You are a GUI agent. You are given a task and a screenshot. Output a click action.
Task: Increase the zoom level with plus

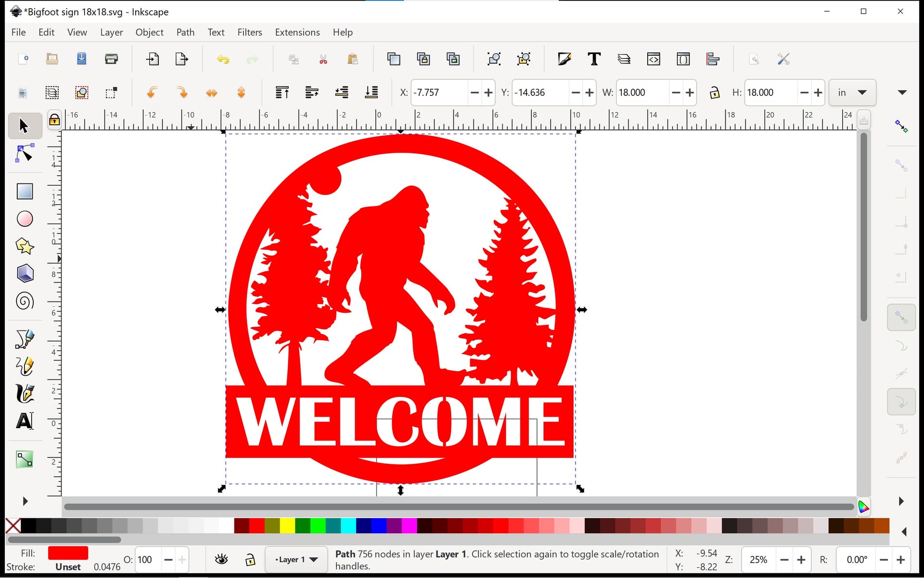click(801, 560)
